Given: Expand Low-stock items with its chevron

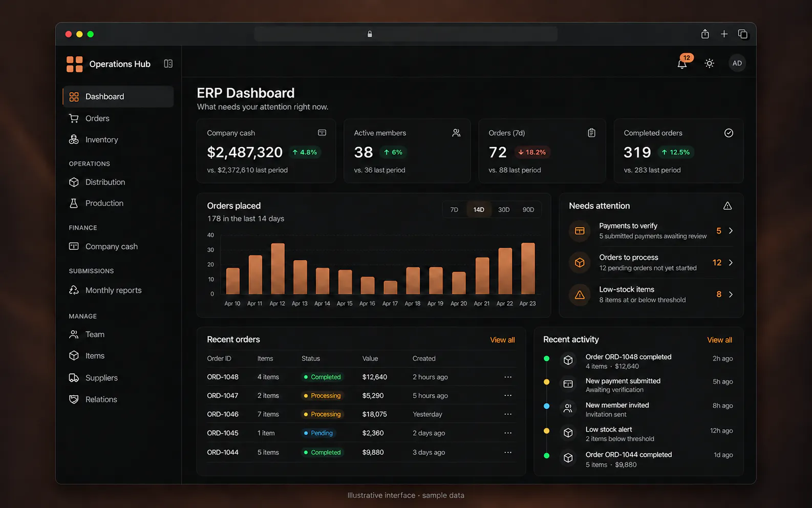Looking at the screenshot, I should (x=731, y=294).
